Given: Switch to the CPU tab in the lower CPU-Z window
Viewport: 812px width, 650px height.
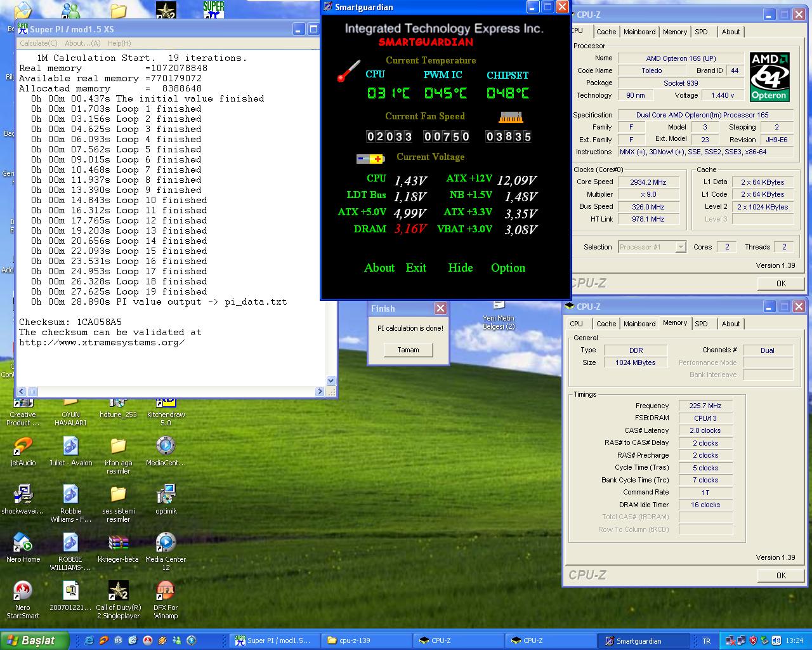Looking at the screenshot, I should tap(576, 324).
